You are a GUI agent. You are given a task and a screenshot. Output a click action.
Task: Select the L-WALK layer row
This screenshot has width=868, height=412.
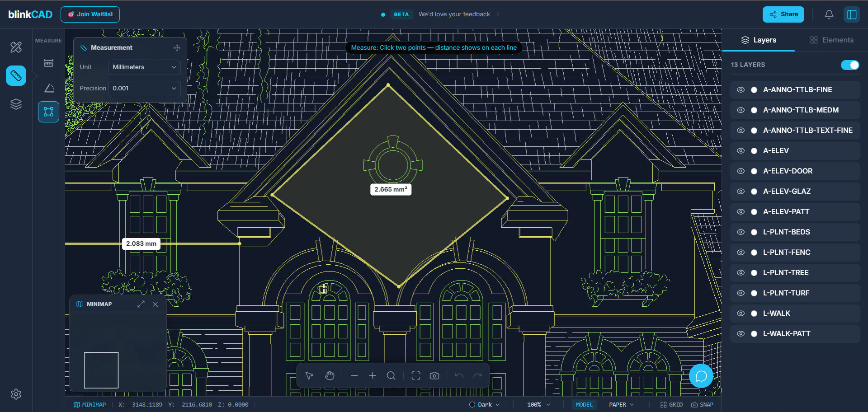pos(795,314)
